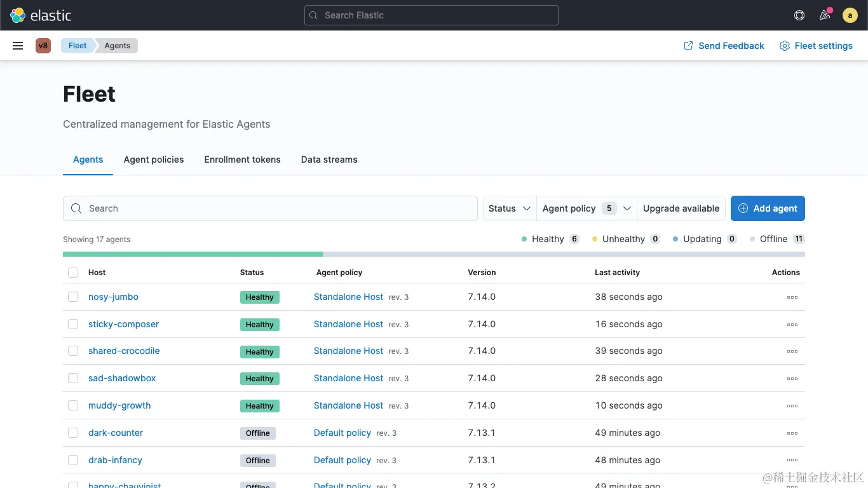Screen dimensions: 868x488
Task: Click the Healthy 6 legend item
Action: click(x=550, y=239)
